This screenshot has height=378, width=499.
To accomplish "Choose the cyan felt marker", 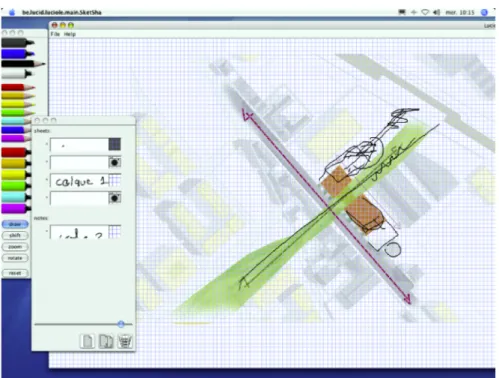I will tap(16, 197).
